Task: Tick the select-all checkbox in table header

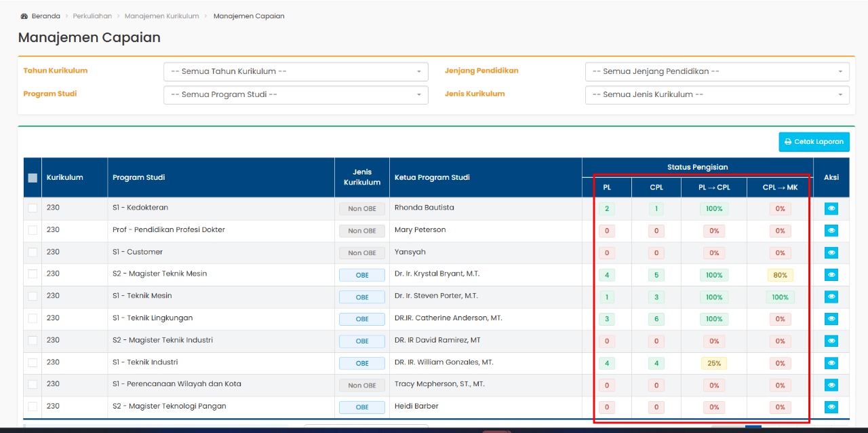Action: 33,178
